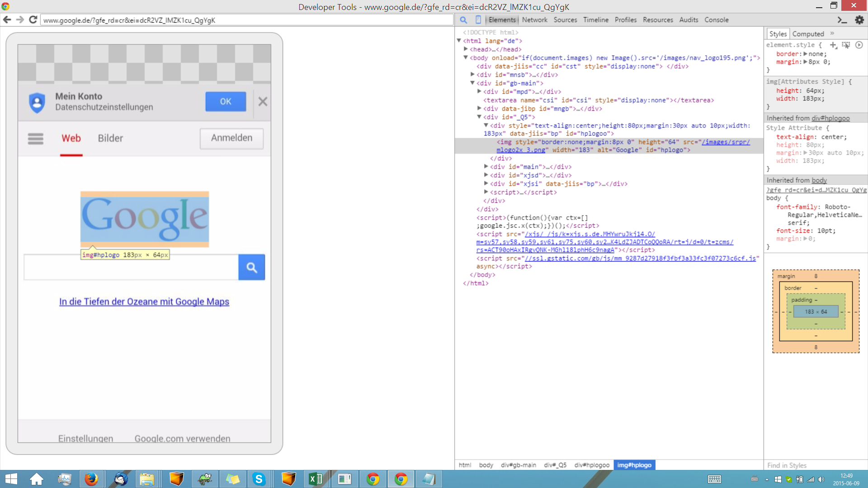Expand the border shorthand triangle
This screenshot has height=488, width=868.
click(x=805, y=54)
